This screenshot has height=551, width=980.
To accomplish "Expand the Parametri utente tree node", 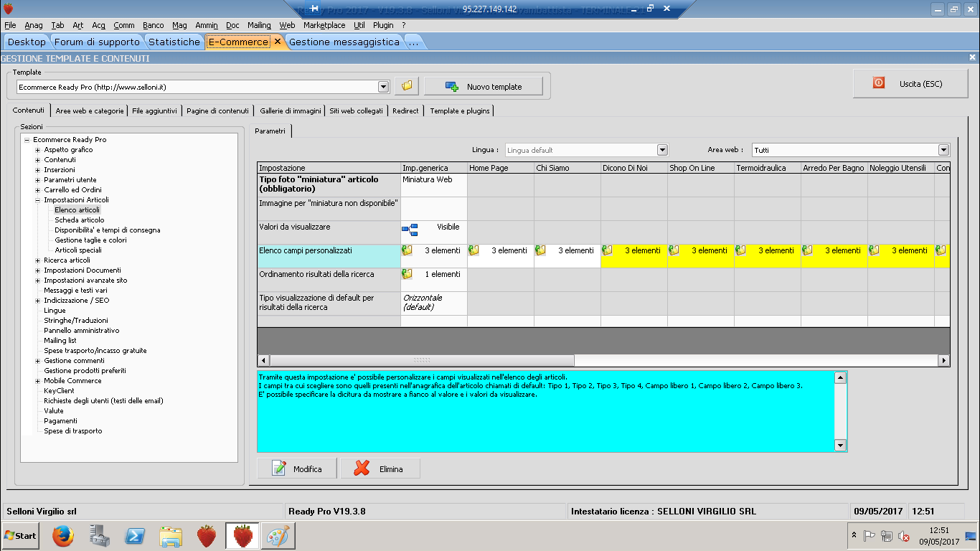I will tap(37, 180).
